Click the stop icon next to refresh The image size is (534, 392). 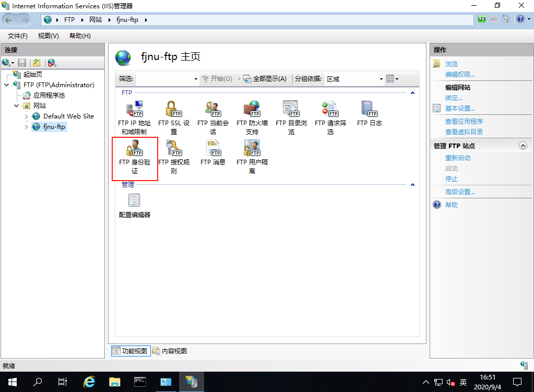[493, 19]
